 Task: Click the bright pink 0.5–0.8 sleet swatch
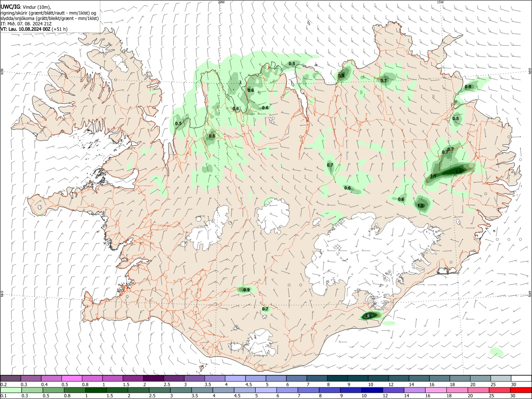coord(71,379)
